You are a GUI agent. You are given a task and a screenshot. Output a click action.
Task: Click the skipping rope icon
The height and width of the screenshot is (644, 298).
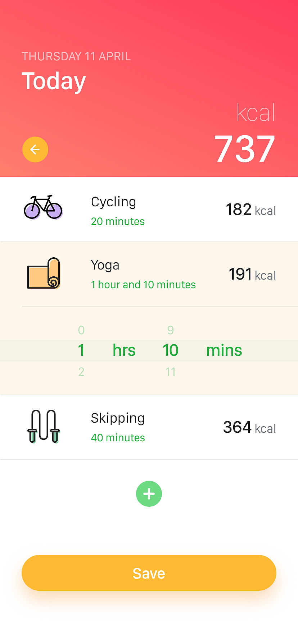click(44, 426)
